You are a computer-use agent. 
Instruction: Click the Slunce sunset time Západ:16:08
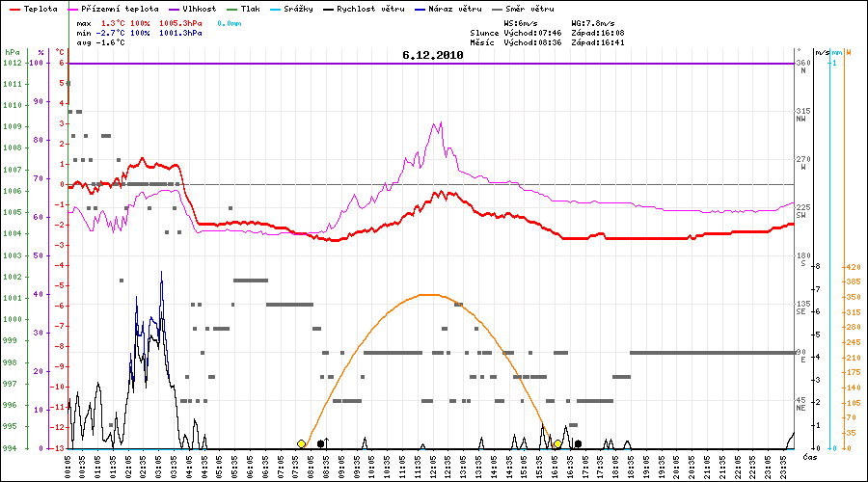click(598, 33)
